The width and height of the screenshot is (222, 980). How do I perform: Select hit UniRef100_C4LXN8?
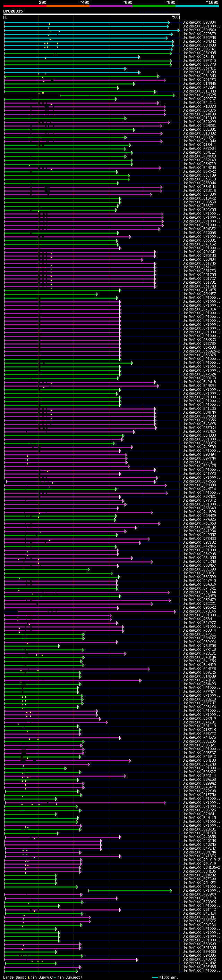tap(199, 561)
